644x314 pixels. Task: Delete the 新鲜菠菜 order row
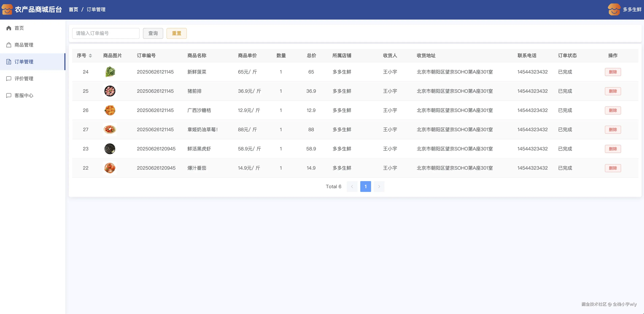pyautogui.click(x=612, y=72)
